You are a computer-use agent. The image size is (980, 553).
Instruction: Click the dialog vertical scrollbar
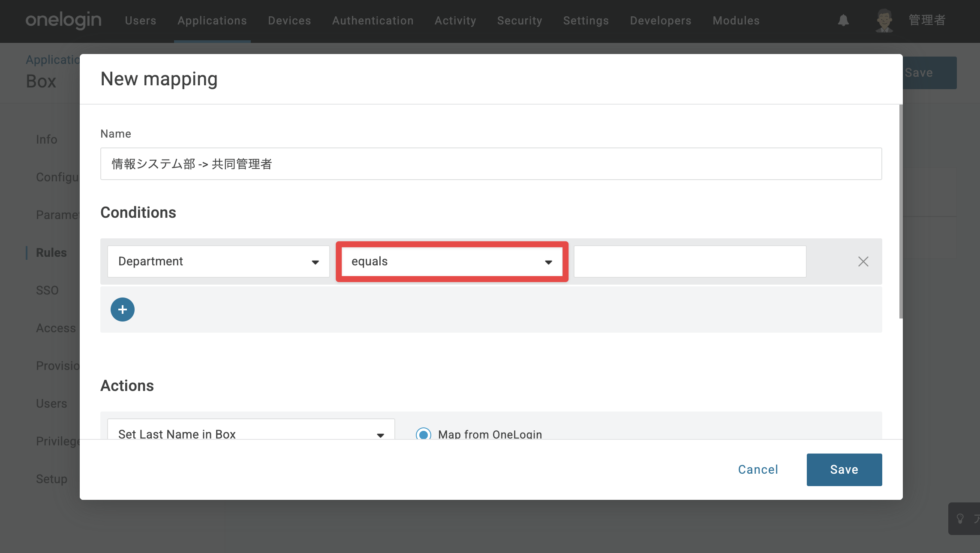coord(901,211)
